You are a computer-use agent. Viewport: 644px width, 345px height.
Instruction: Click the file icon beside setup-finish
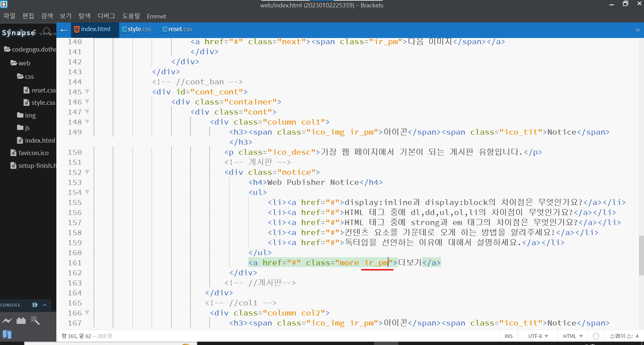[13, 165]
